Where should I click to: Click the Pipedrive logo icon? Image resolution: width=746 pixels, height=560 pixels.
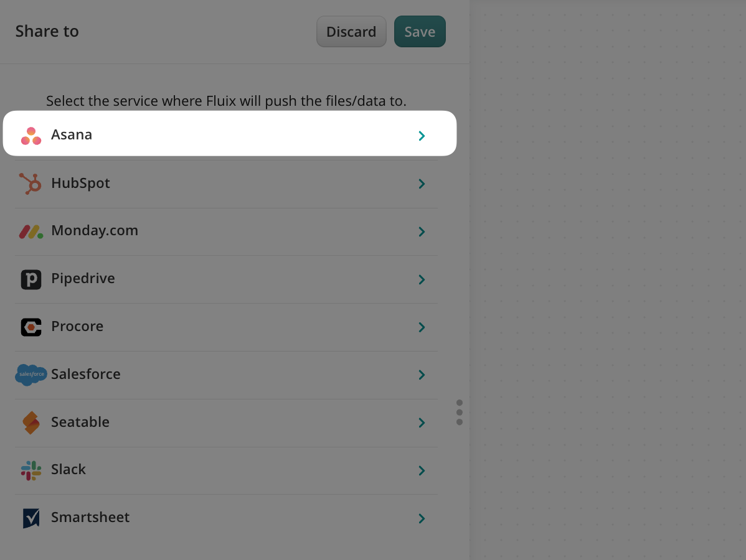pyautogui.click(x=31, y=279)
